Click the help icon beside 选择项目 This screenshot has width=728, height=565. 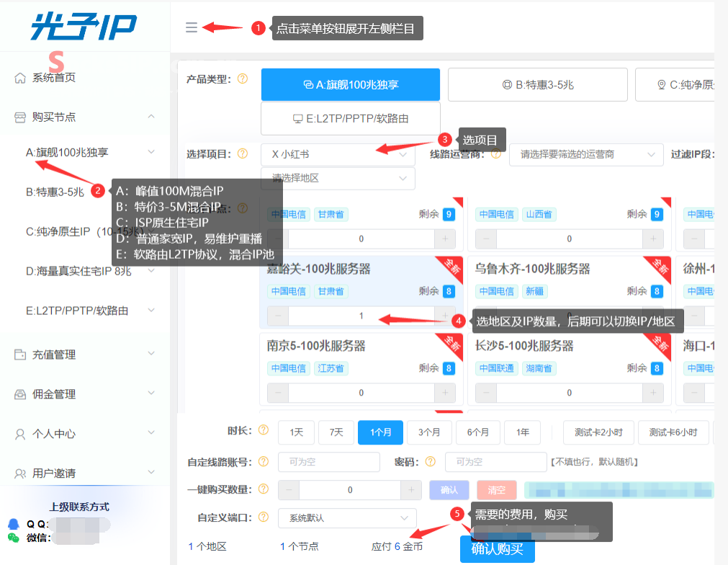coord(243,154)
